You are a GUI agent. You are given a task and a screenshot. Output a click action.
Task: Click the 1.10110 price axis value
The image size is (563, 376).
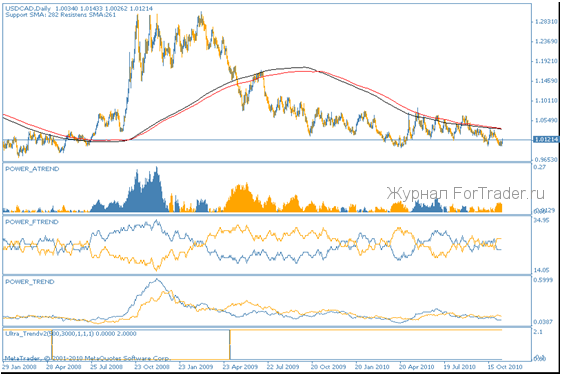point(546,101)
